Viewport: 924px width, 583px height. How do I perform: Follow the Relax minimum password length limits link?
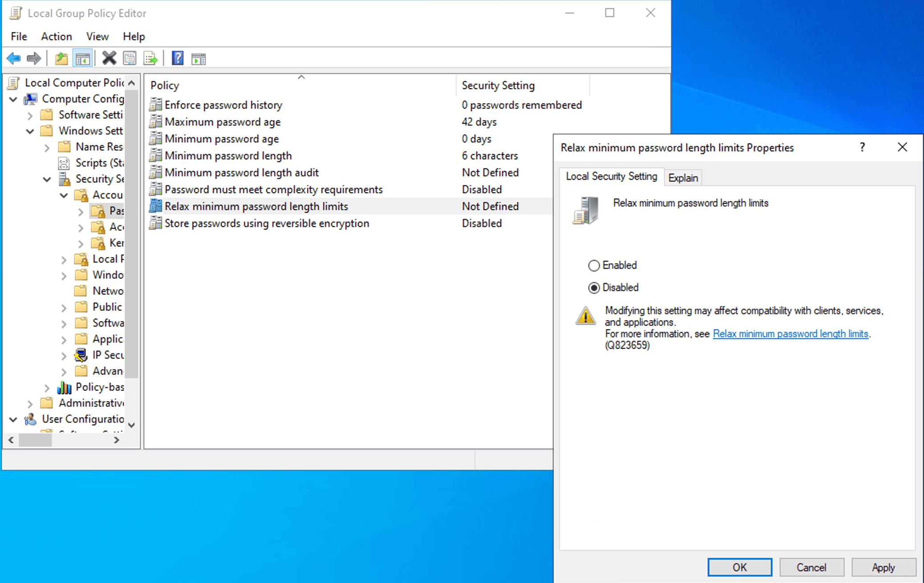790,334
